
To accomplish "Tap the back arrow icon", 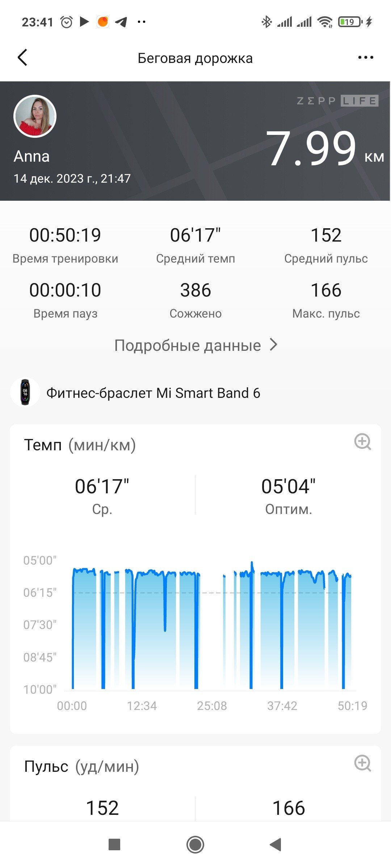I will pyautogui.click(x=22, y=58).
